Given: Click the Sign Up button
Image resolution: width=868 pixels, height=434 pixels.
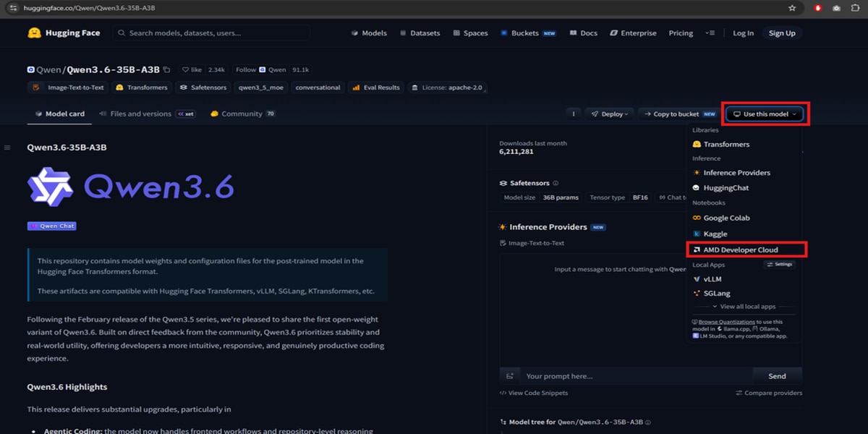Looking at the screenshot, I should coord(782,33).
